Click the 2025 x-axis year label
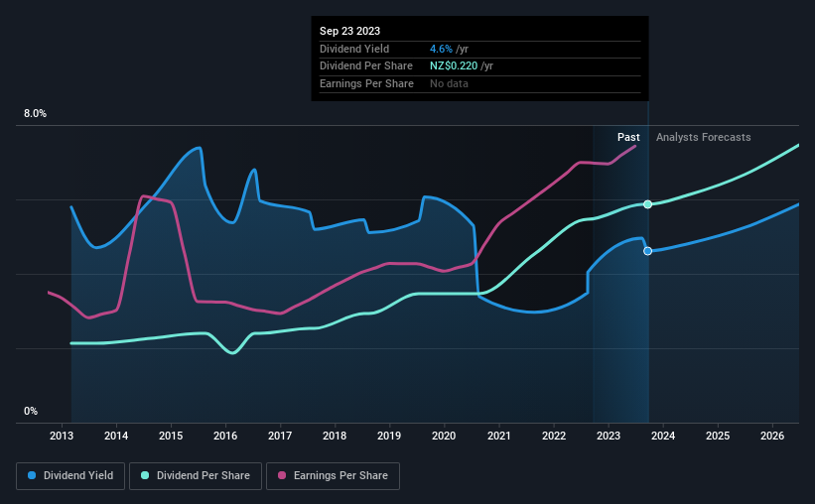Viewport: 815px width, 504px height. pyautogui.click(x=718, y=436)
